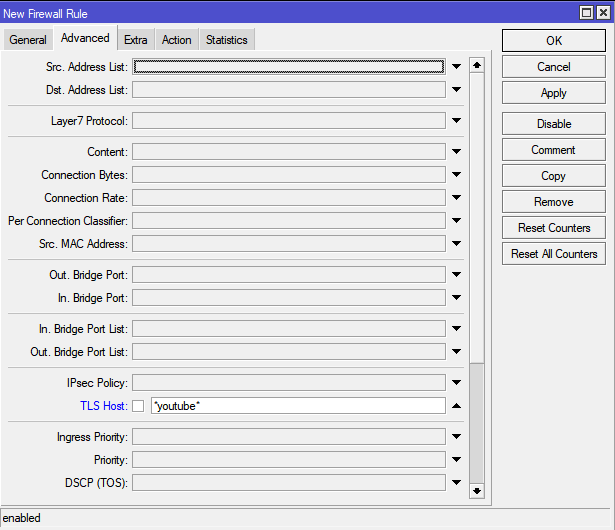Click the Src. Address List field

pyautogui.click(x=289, y=66)
